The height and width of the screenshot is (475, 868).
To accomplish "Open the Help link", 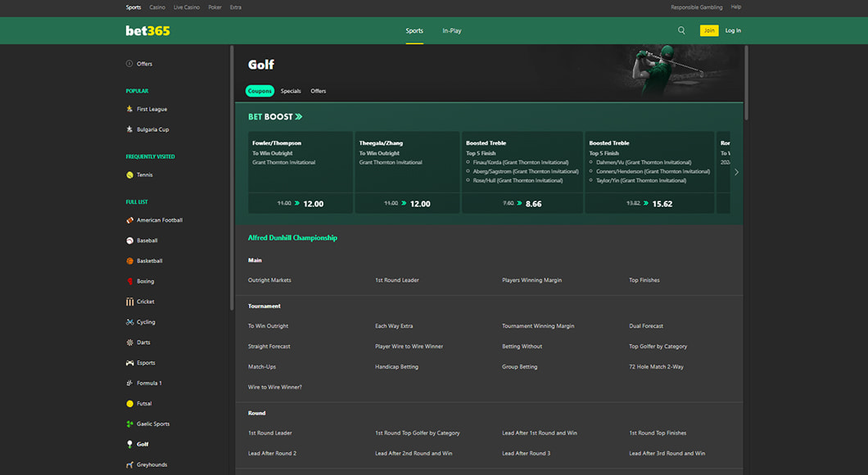I will tap(735, 7).
